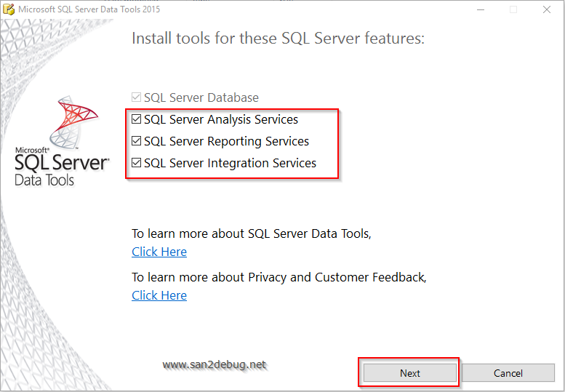Toggle the SQL Server Reporting Services checkbox
Screen dimensions: 565x392
[137, 141]
